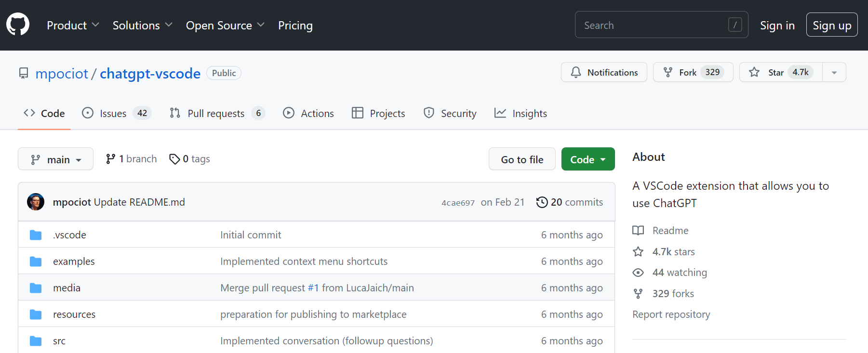Viewport: 868px width, 353px height.
Task: View the 20 commits history
Action: coord(570,202)
